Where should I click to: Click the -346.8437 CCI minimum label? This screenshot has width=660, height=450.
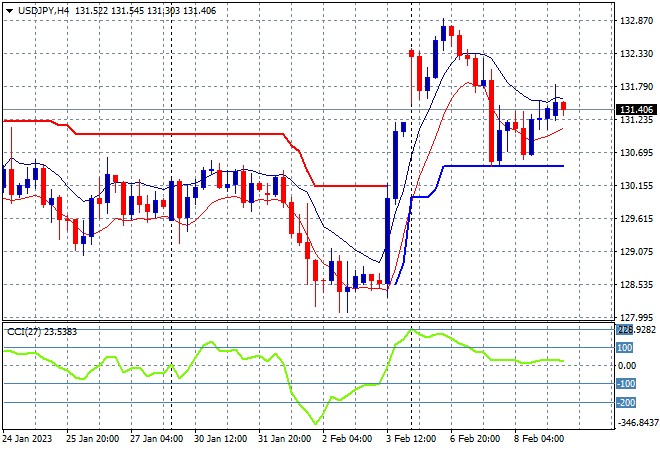coord(637,422)
